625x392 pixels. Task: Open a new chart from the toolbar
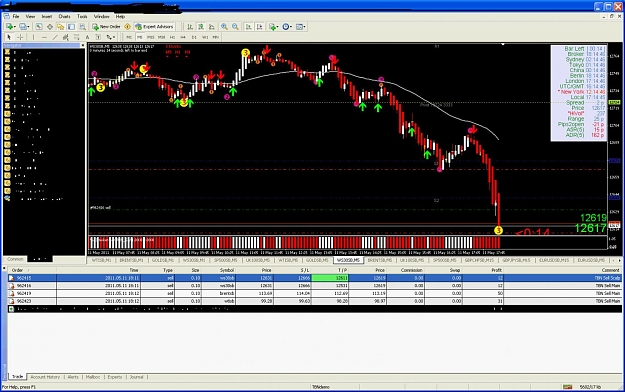10,27
